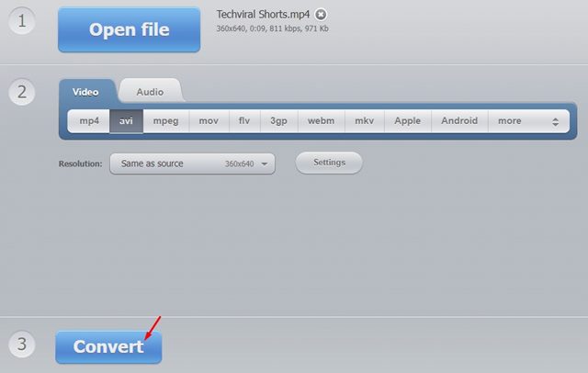The image size is (588, 373).
Task: Remove the Techviral Shorts.mp4 file
Action: click(321, 15)
